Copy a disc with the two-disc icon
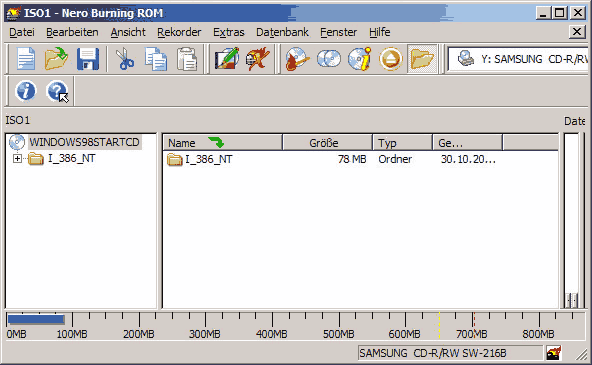Viewport: 592px width, 365px height. [x=329, y=59]
